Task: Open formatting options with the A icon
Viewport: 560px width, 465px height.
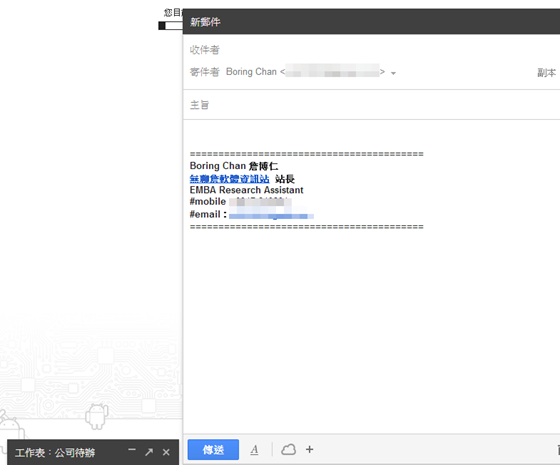Action: 254,450
